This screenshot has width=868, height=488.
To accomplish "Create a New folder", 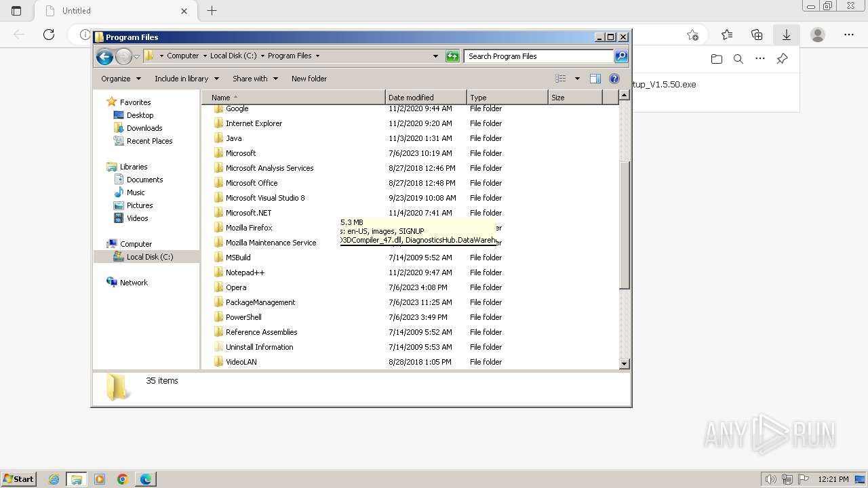I will tap(309, 79).
